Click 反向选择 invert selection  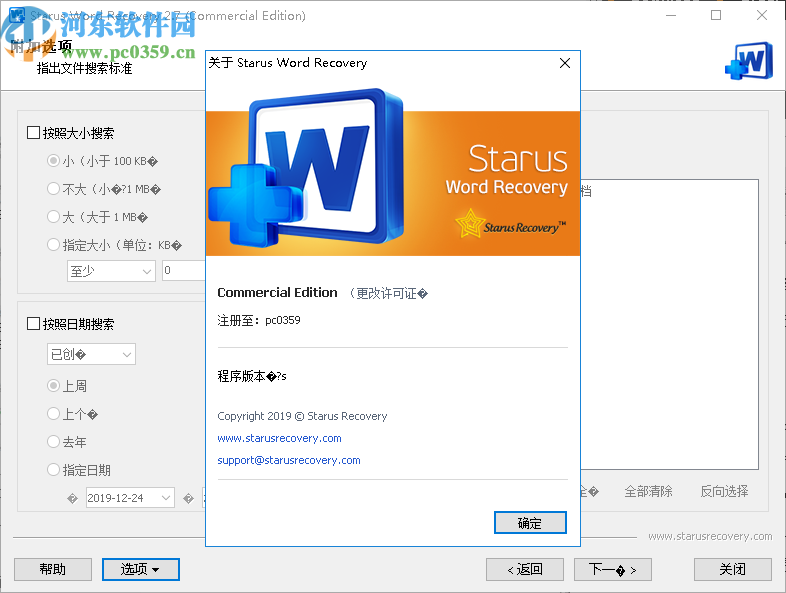[x=724, y=491]
